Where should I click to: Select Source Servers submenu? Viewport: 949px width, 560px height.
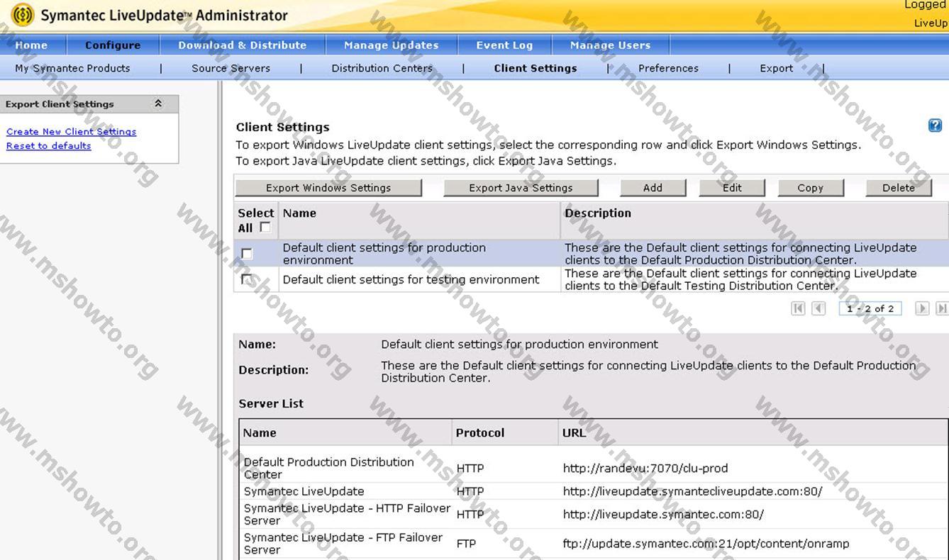pyautogui.click(x=231, y=68)
